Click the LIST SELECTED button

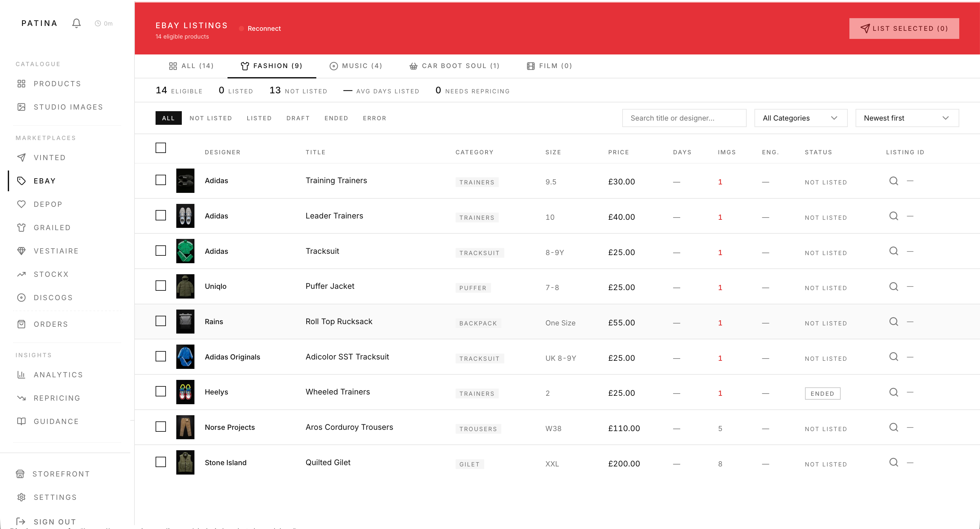pyautogui.click(x=904, y=28)
